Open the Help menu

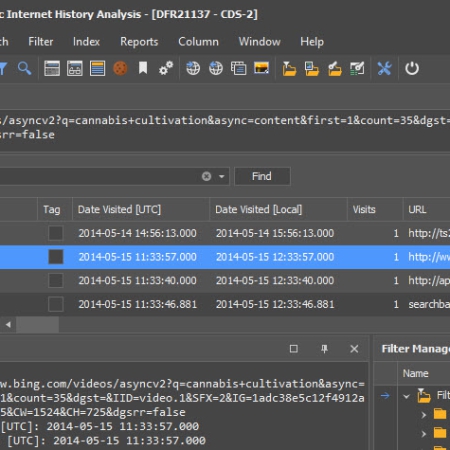coord(312,42)
